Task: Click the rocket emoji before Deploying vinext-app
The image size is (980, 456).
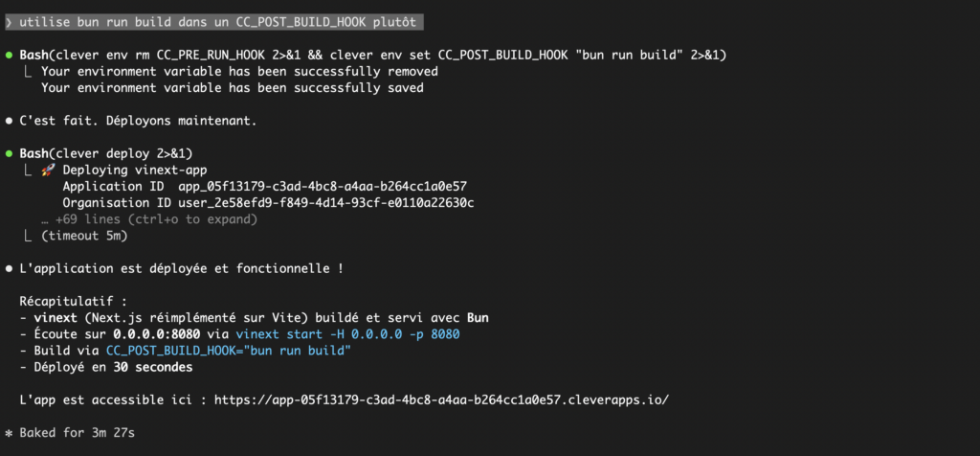Action: point(48,170)
